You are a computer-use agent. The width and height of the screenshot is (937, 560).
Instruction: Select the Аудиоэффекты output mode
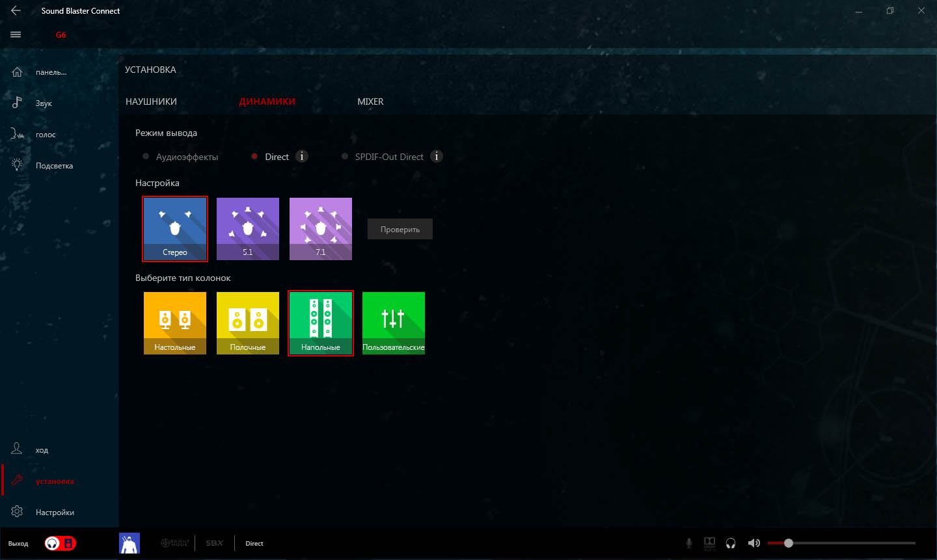pos(146,157)
